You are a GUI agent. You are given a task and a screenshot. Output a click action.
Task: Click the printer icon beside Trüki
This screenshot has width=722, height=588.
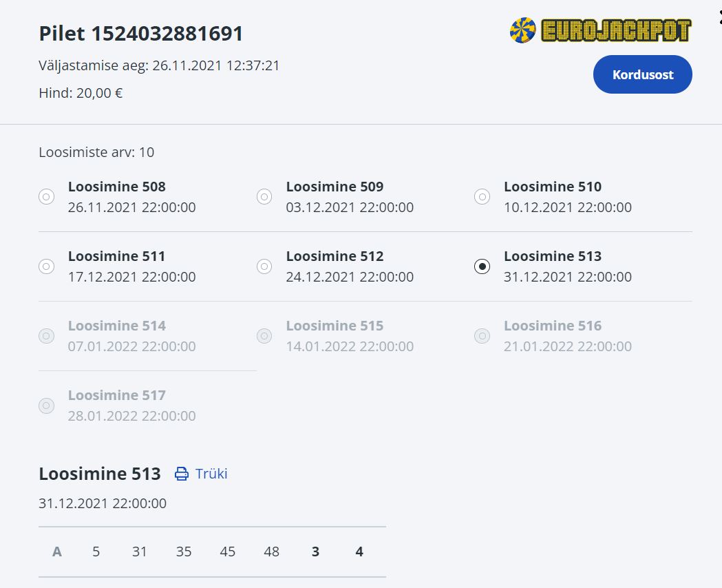(x=182, y=474)
